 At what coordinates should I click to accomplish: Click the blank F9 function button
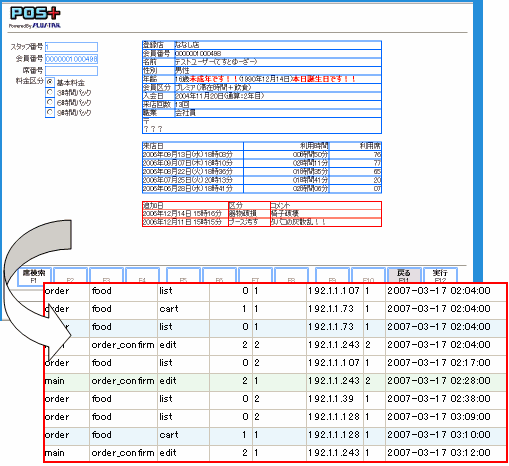point(332,276)
